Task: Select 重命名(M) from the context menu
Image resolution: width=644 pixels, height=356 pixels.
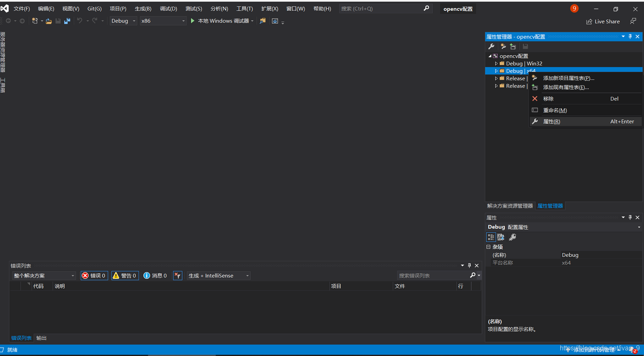Action: coord(586,110)
